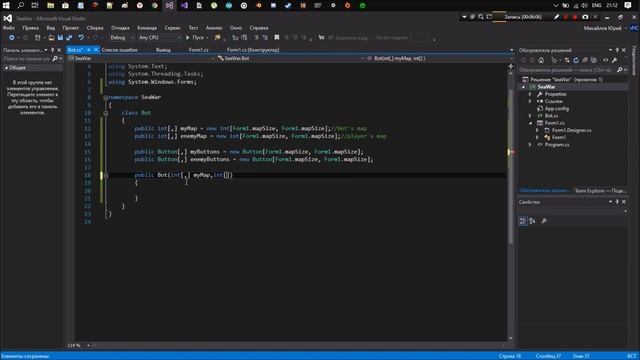Click the search magnifier in Solution Explorer
The height and width of the screenshot is (360, 640).
(620, 70)
